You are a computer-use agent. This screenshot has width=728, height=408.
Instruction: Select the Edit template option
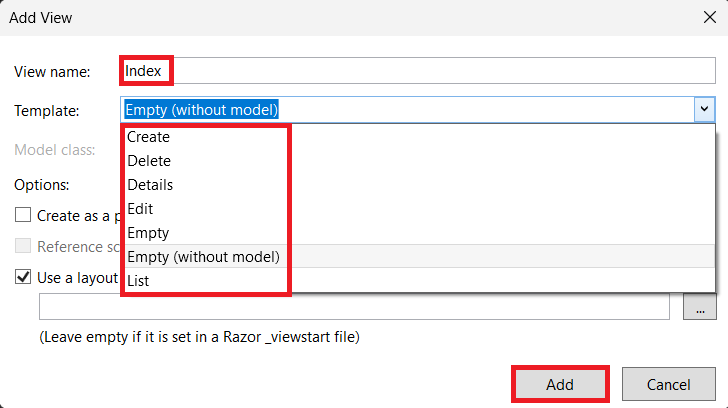(140, 209)
